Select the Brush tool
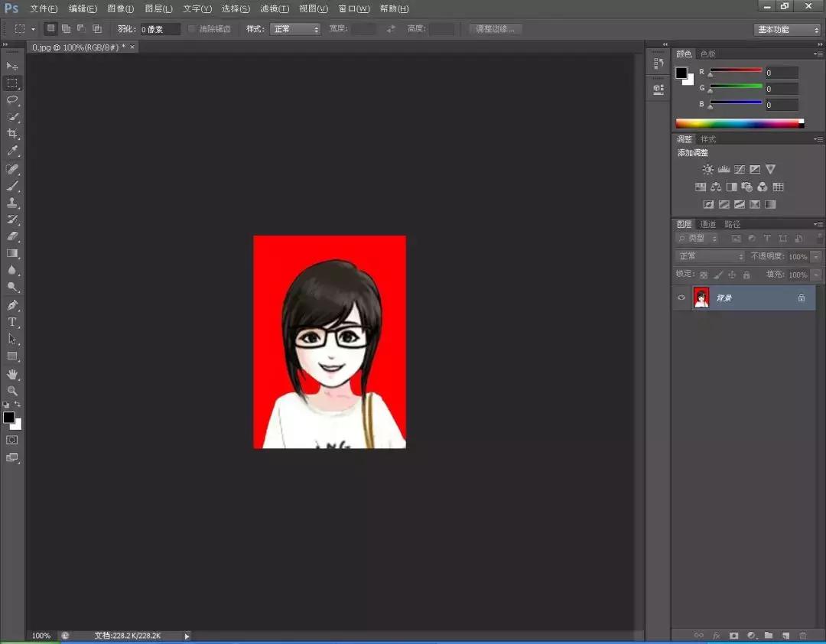826x644 pixels. point(12,186)
